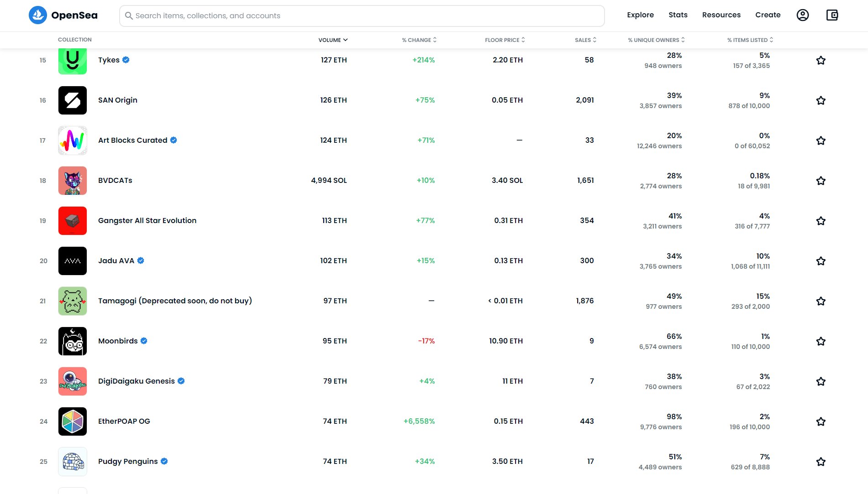Sort by % Items Listed column
Image resolution: width=868 pixels, height=494 pixels.
tap(750, 40)
